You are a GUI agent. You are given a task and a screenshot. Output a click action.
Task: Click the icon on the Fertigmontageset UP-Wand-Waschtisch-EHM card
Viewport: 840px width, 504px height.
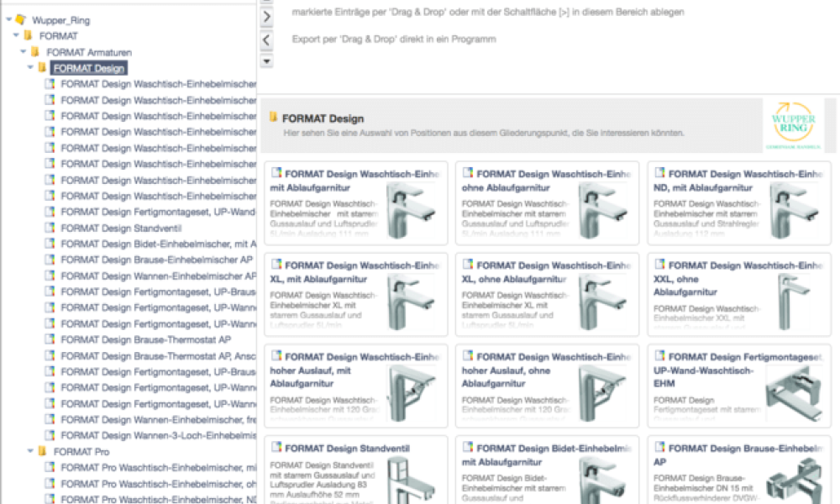click(660, 355)
